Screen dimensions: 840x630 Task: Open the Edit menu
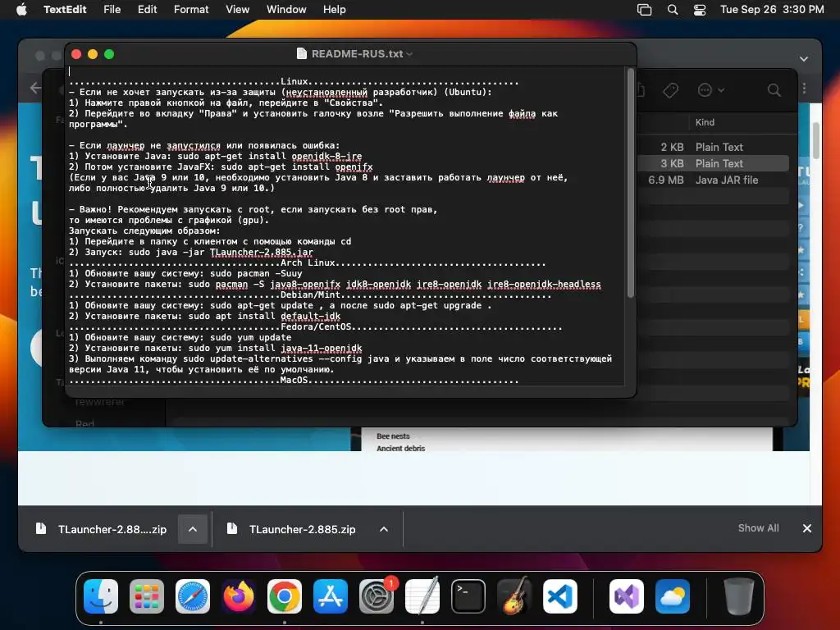[x=148, y=10]
